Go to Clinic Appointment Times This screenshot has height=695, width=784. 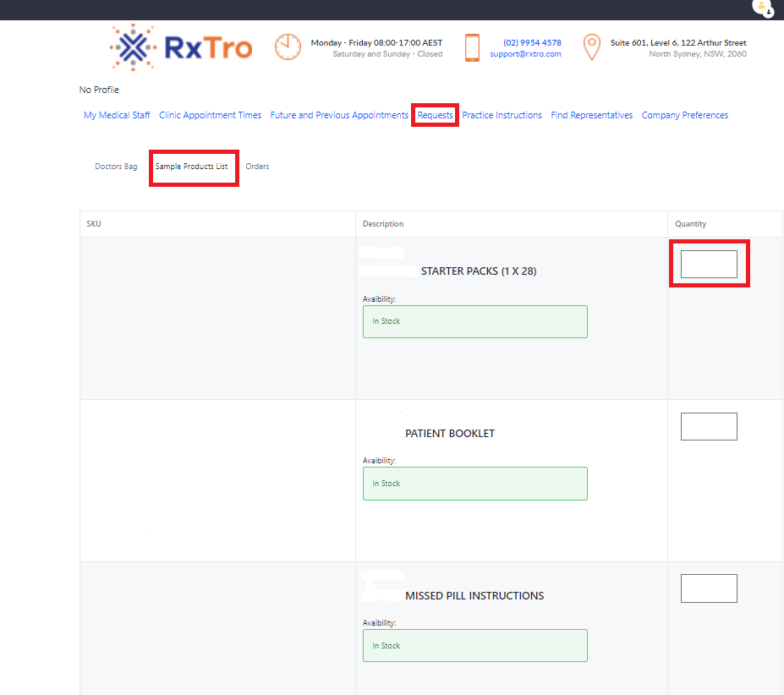(x=211, y=115)
